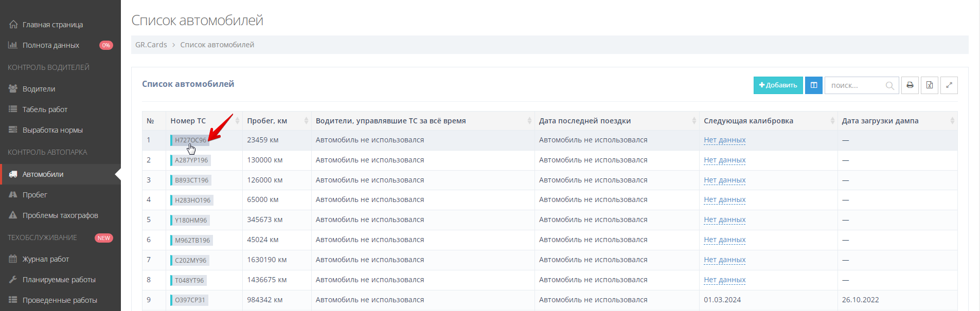980x311 pixels.
Task: Click the Добавить button
Action: (778, 85)
